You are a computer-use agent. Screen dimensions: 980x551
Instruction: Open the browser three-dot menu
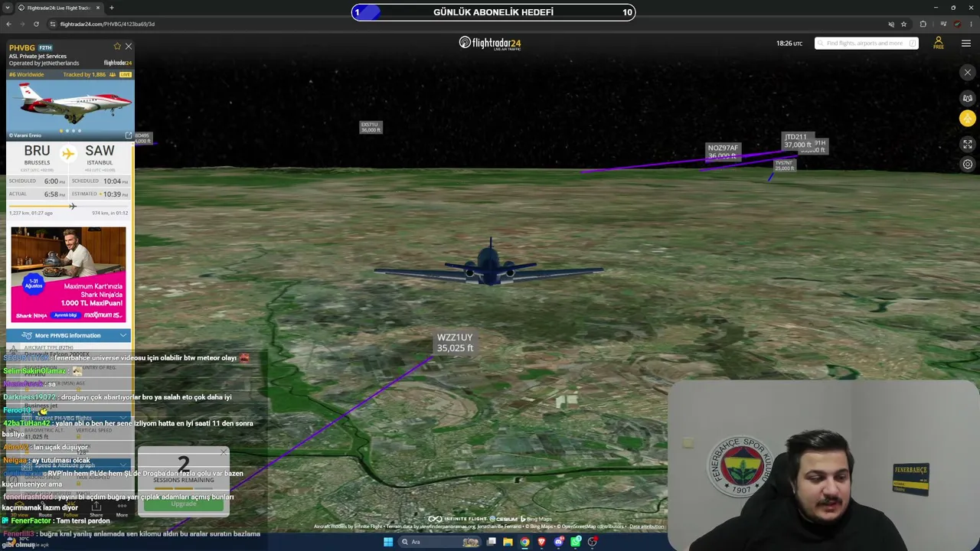(970, 24)
